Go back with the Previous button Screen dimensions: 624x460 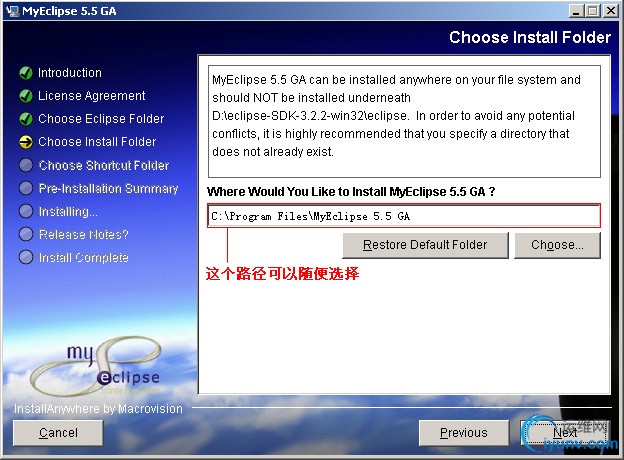(464, 433)
